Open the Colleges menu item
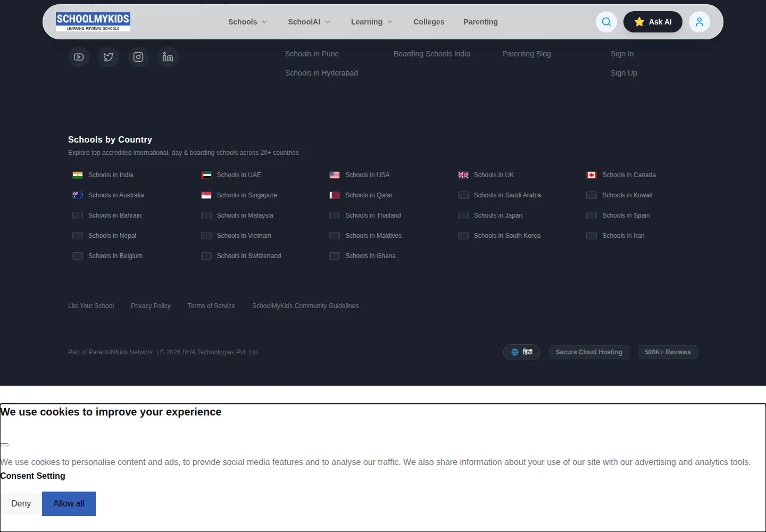 tap(429, 22)
